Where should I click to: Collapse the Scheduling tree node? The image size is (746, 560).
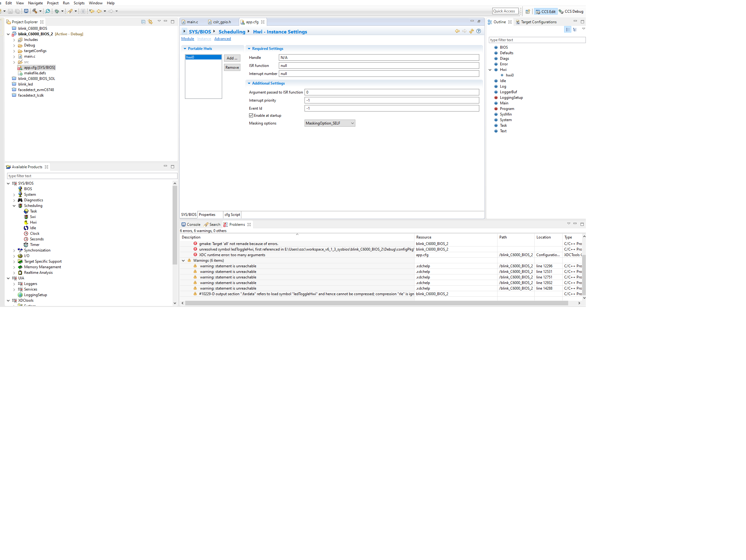(14, 206)
